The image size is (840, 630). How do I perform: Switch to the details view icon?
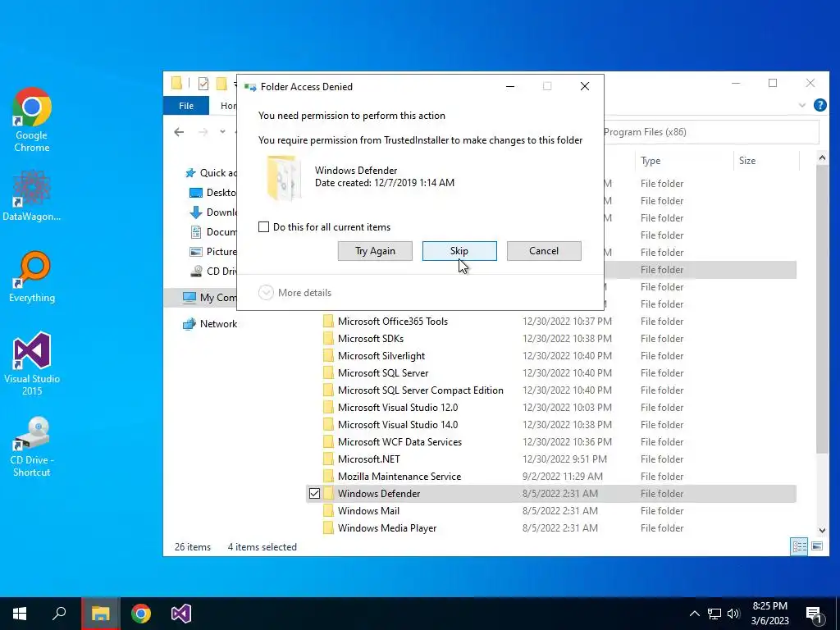pos(799,546)
